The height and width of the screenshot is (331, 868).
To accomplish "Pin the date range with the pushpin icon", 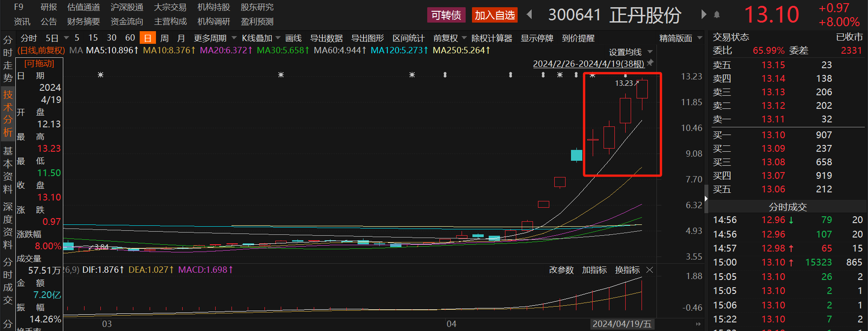I will coord(651,63).
